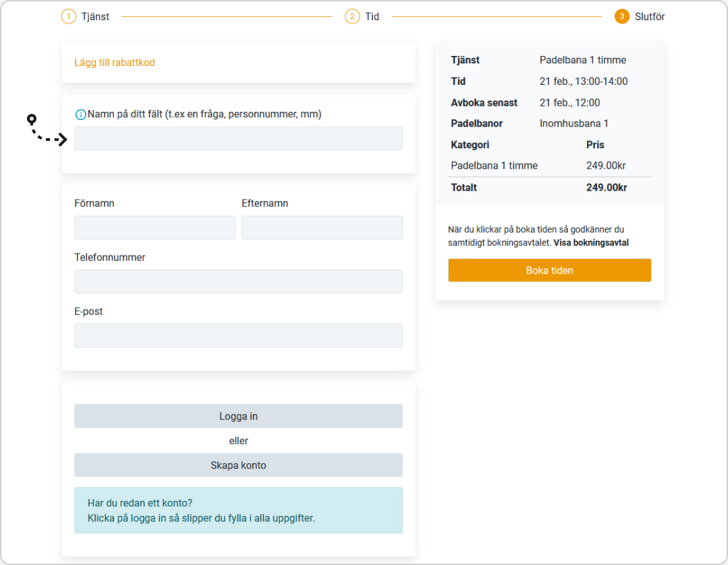Click the 'Telefonnummer' label

(109, 258)
